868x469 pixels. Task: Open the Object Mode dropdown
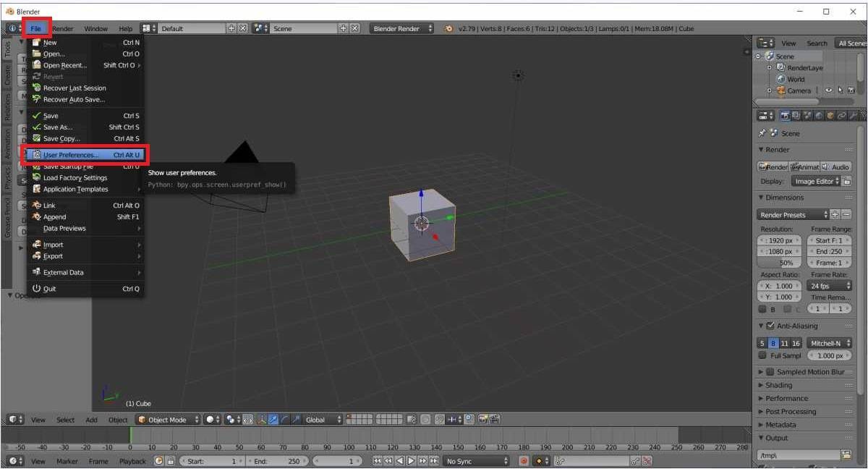coord(168,420)
